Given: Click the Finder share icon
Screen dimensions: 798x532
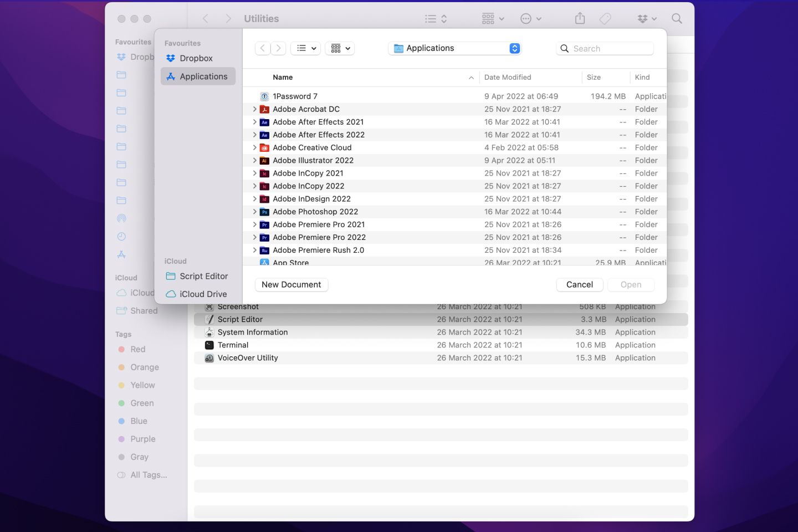Looking at the screenshot, I should (x=580, y=18).
